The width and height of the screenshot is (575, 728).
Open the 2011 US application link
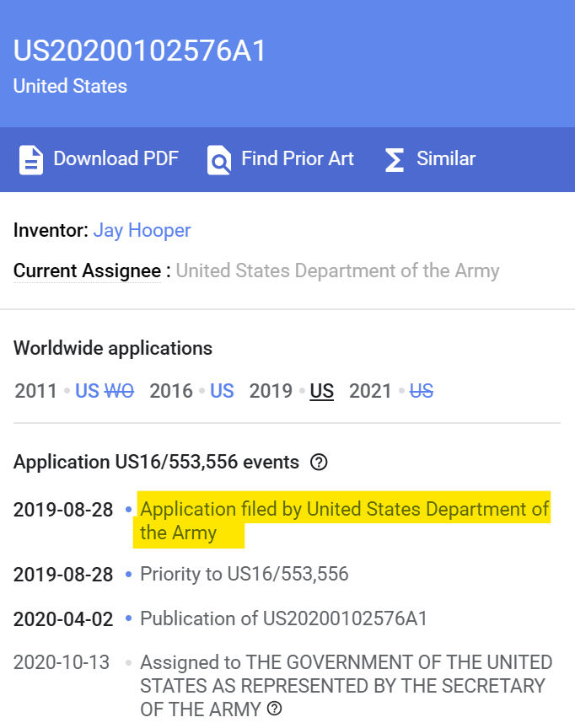(88, 391)
